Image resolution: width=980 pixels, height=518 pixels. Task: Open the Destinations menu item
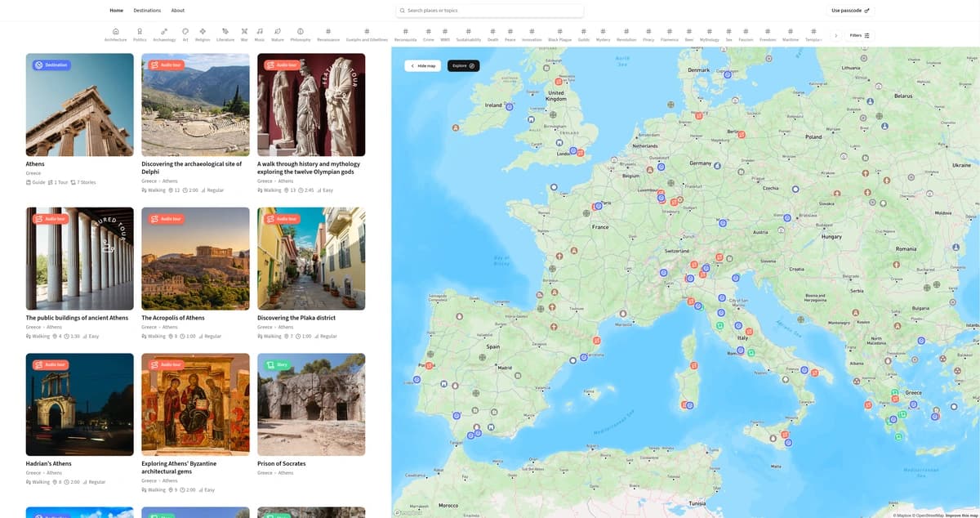[x=147, y=11]
